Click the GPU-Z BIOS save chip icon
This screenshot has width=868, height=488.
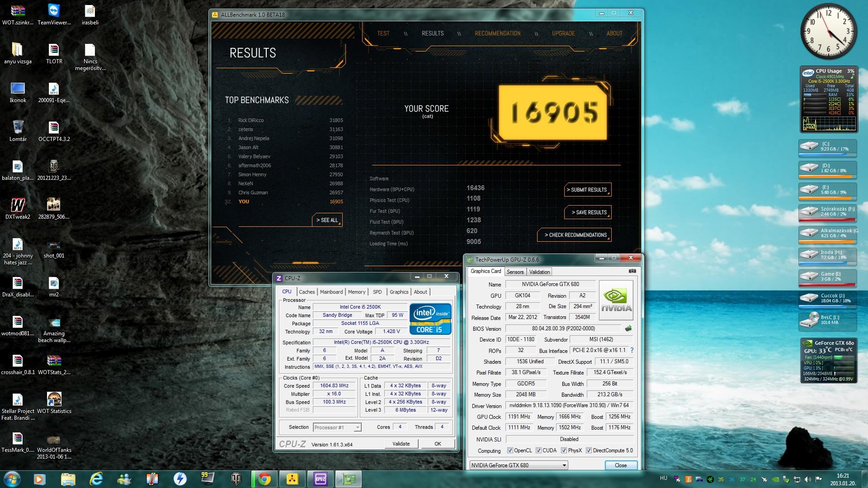pos(628,328)
